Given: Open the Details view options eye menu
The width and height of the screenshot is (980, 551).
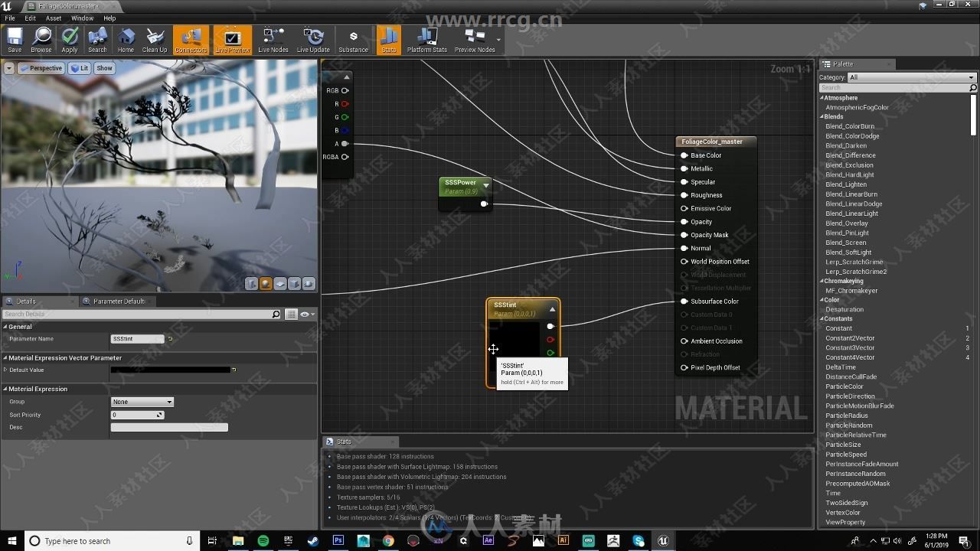Looking at the screenshot, I should (306, 315).
